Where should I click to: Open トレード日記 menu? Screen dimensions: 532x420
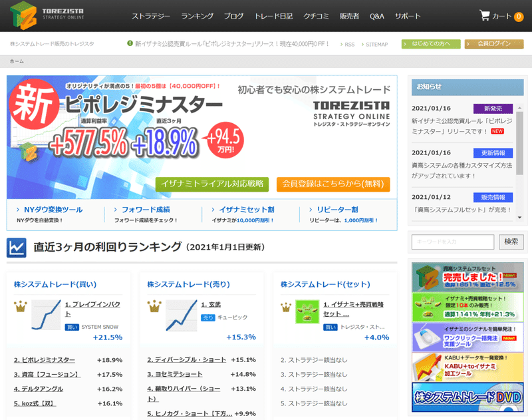(273, 16)
